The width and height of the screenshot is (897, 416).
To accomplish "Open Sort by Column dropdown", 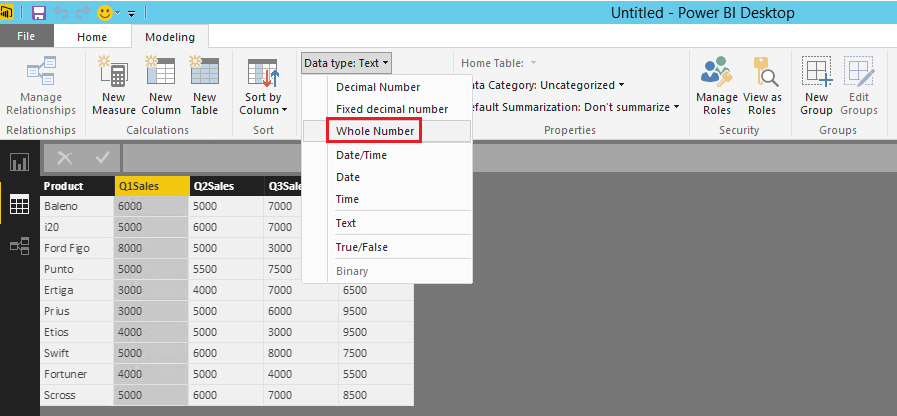I will pos(263,86).
